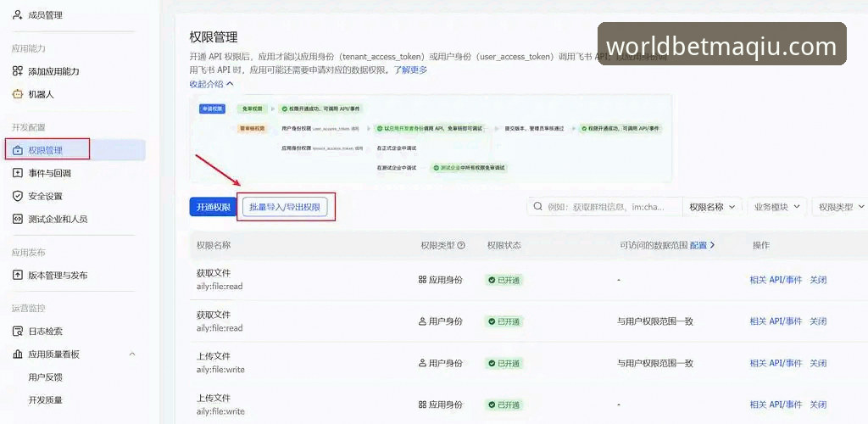
Task: Click 关闭 on first aily:file:read row
Action: [818, 280]
